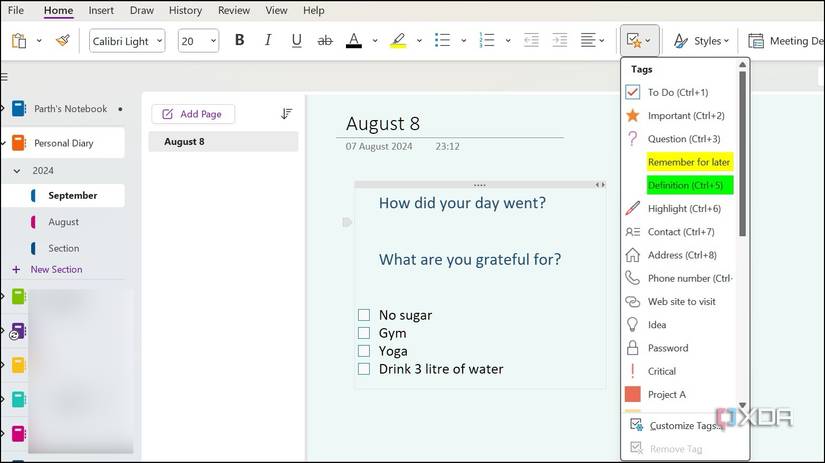Select the Personal Diary notebook
The width and height of the screenshot is (825, 463).
point(63,143)
